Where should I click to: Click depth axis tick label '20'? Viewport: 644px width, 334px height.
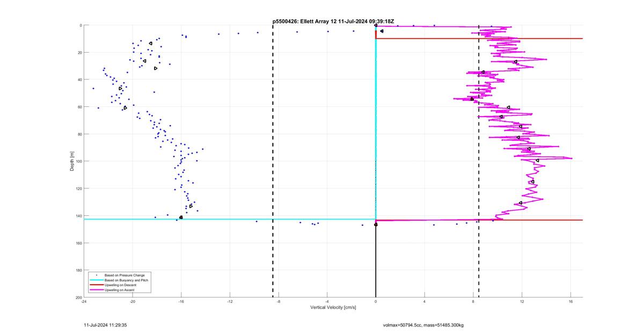[79, 53]
